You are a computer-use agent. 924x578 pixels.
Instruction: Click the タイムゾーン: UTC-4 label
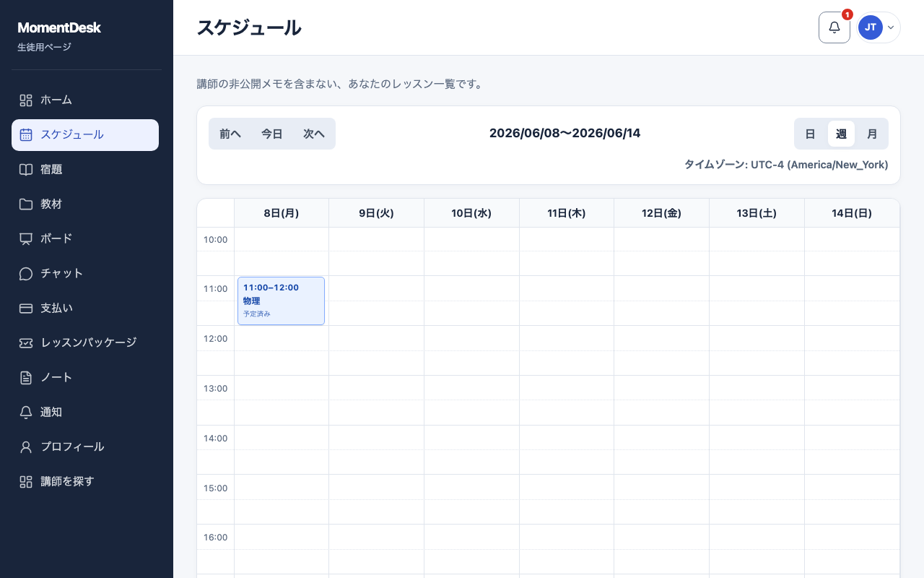pos(786,165)
